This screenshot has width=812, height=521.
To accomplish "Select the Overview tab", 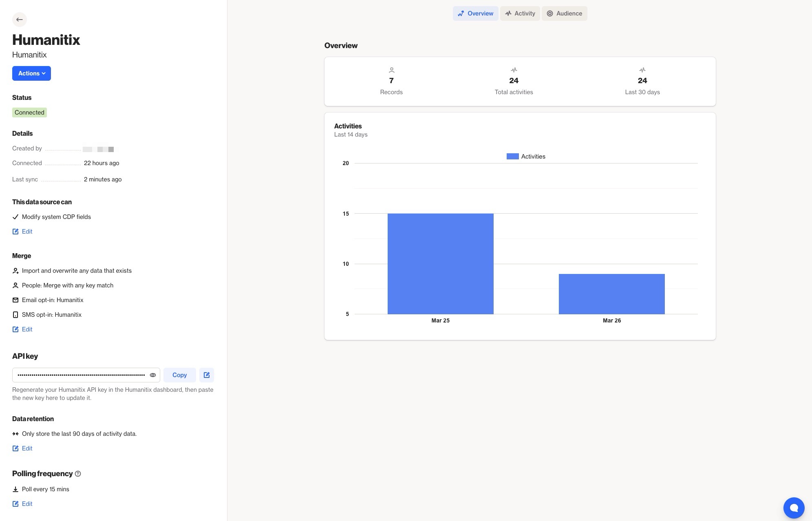I will pyautogui.click(x=475, y=13).
